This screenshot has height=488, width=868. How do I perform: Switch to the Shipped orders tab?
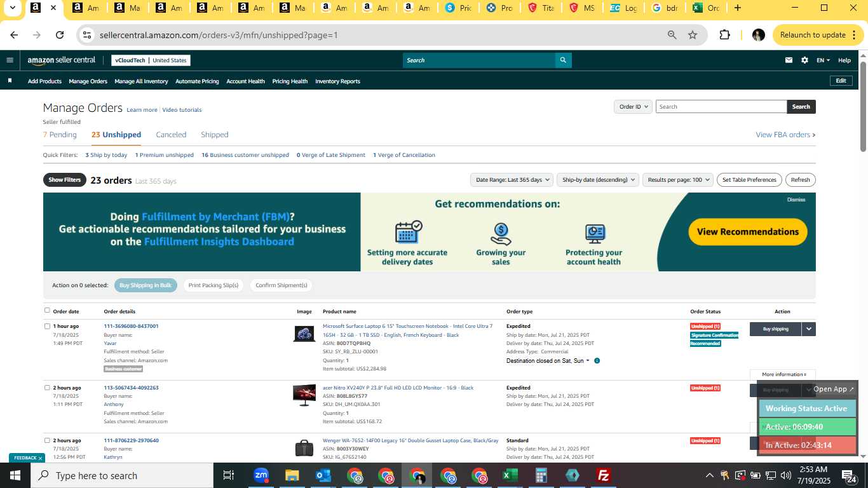(214, 135)
